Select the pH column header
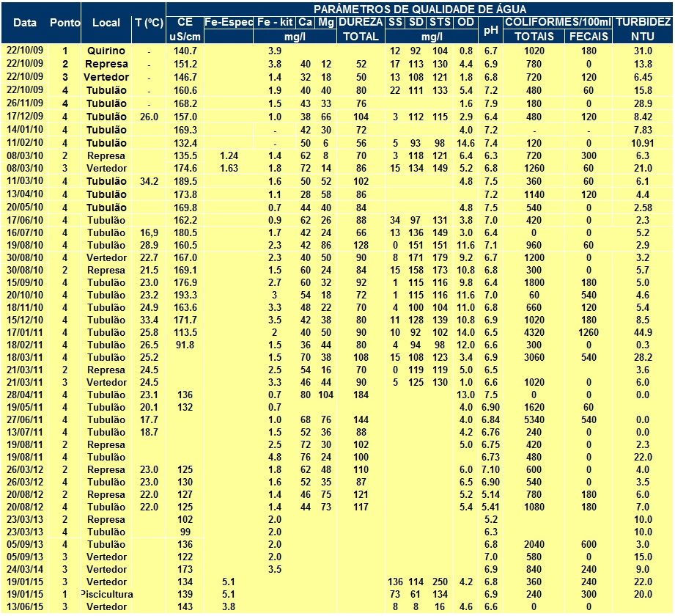 491,29
